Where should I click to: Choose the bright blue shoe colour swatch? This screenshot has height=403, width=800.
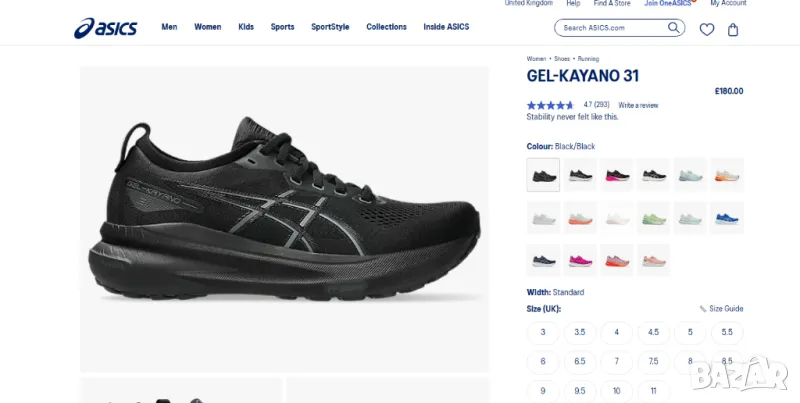point(727,218)
